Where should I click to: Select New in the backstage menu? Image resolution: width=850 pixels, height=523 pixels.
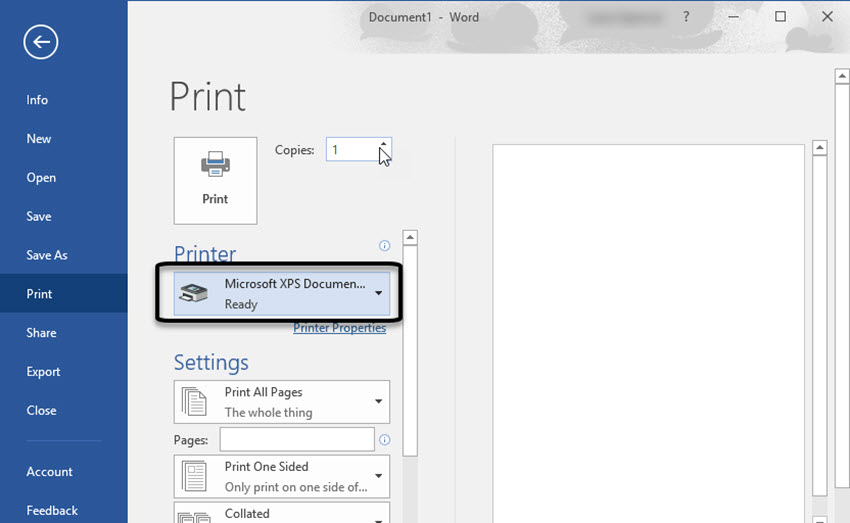pyautogui.click(x=38, y=139)
